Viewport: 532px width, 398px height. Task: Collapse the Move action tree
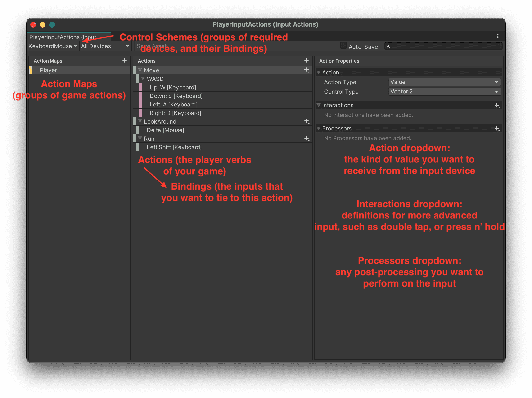(140, 70)
